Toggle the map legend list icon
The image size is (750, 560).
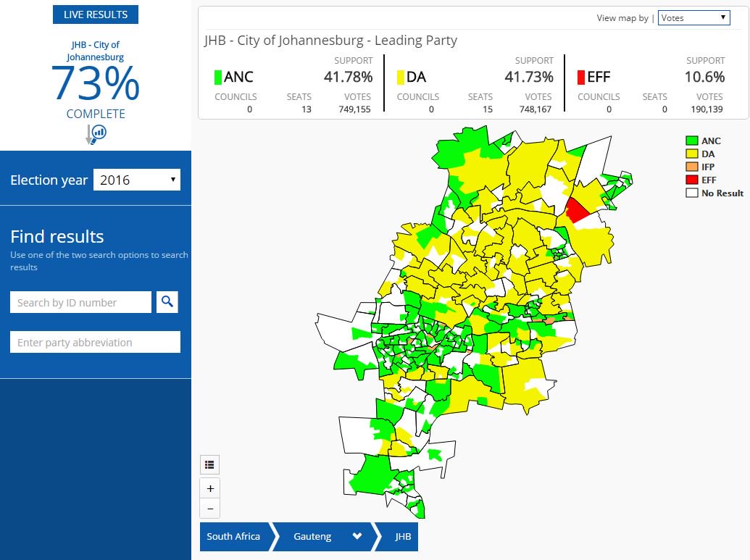209,464
